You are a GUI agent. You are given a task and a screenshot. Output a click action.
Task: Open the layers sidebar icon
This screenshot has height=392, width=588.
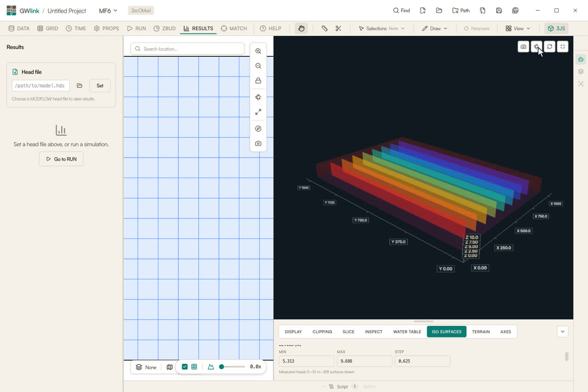point(581,72)
